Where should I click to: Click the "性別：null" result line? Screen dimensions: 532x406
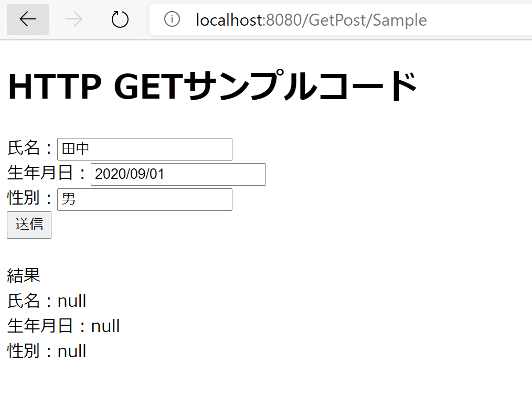pyautogui.click(x=47, y=351)
